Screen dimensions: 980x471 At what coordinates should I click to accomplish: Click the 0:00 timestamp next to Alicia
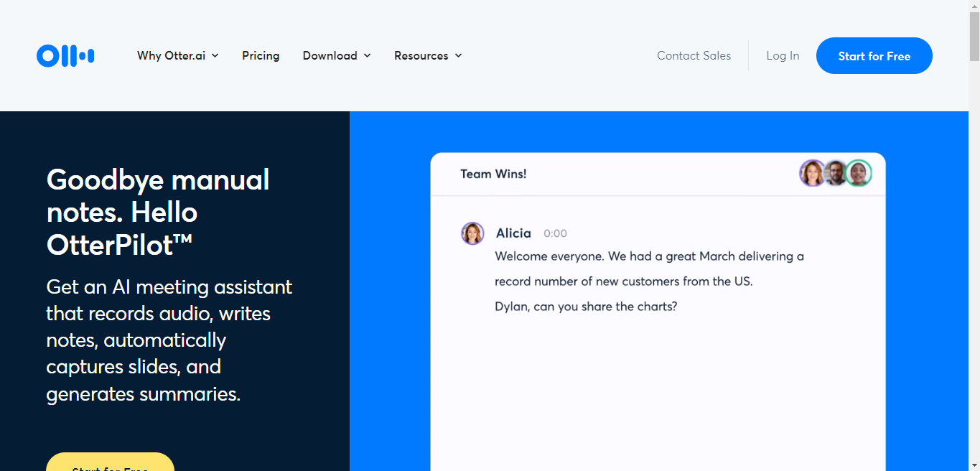[555, 233]
